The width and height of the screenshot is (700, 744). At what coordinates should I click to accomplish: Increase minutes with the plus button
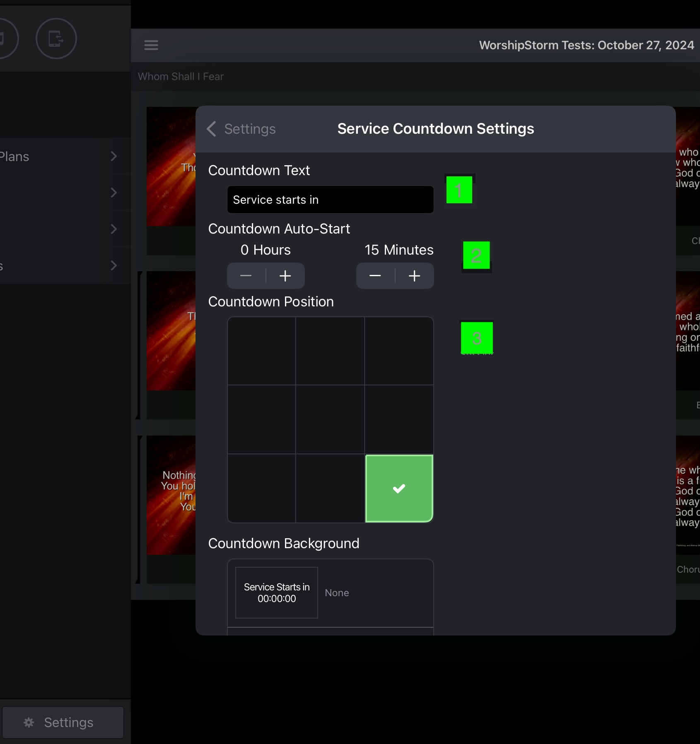pos(415,276)
